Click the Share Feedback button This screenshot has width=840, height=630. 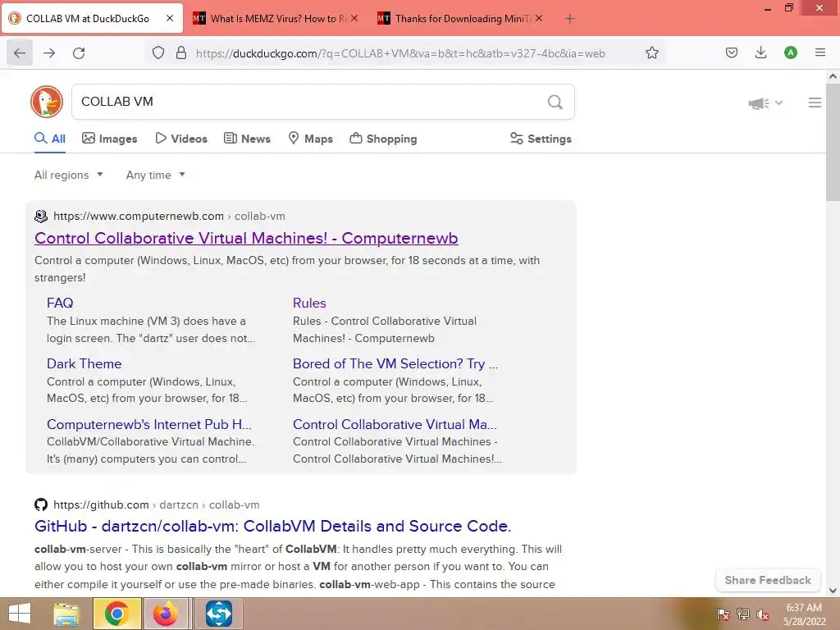coord(768,580)
